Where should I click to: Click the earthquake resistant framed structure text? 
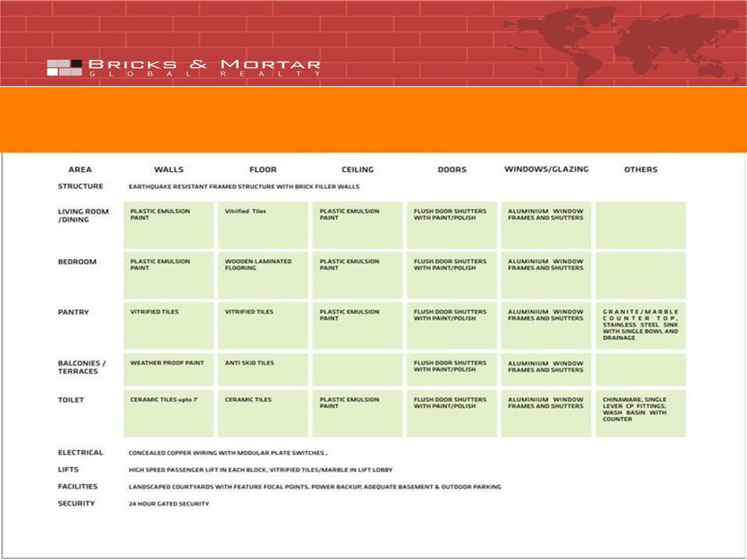tap(244, 187)
